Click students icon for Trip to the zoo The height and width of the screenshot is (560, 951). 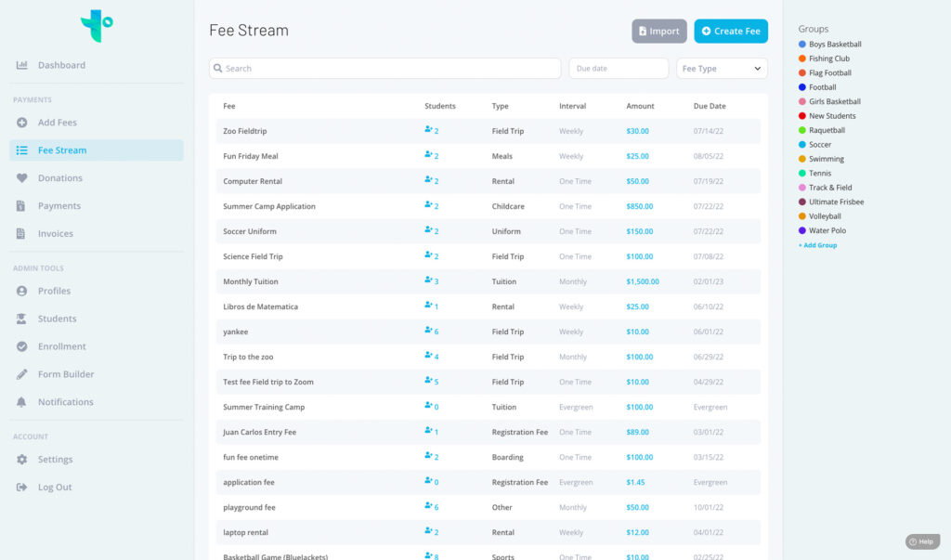pyautogui.click(x=428, y=355)
